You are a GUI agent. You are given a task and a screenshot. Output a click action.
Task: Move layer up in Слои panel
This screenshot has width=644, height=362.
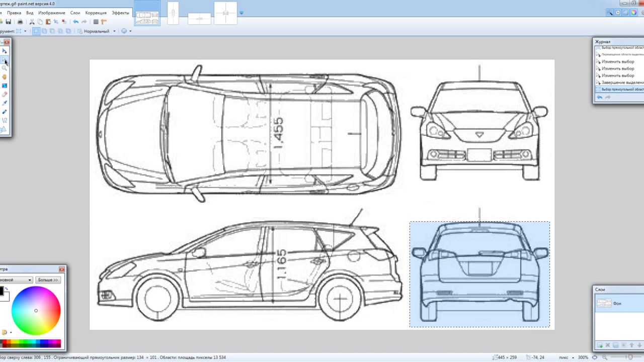click(x=631, y=345)
